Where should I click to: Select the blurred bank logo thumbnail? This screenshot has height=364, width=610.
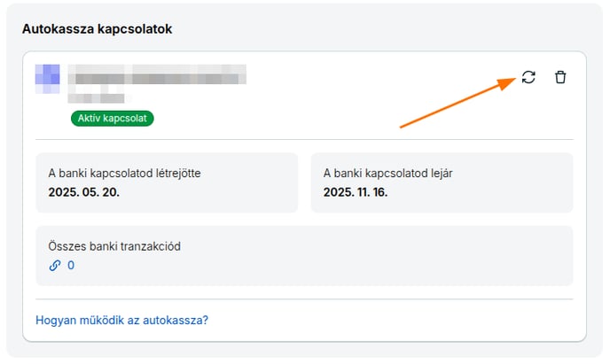48,79
